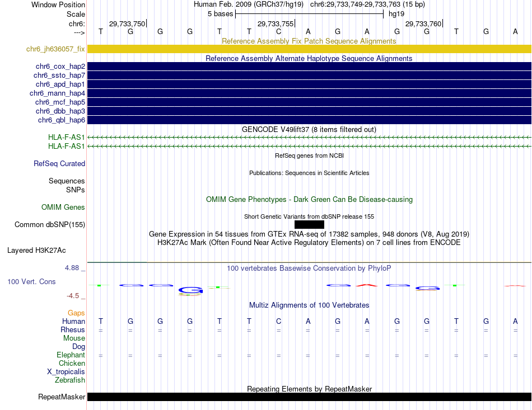The width and height of the screenshot is (532, 410).
Task: Select the black RepeatMasker element bar
Action: 309,397
